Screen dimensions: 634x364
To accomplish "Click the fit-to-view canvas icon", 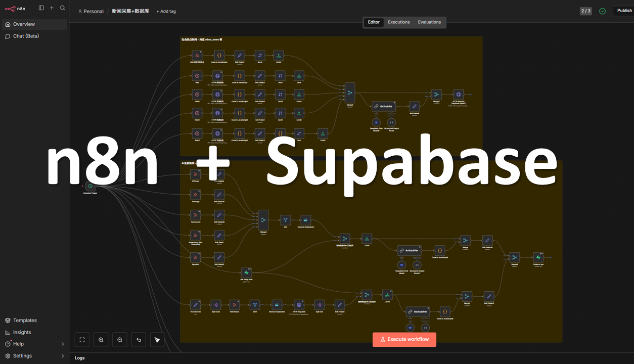I will point(82,340).
